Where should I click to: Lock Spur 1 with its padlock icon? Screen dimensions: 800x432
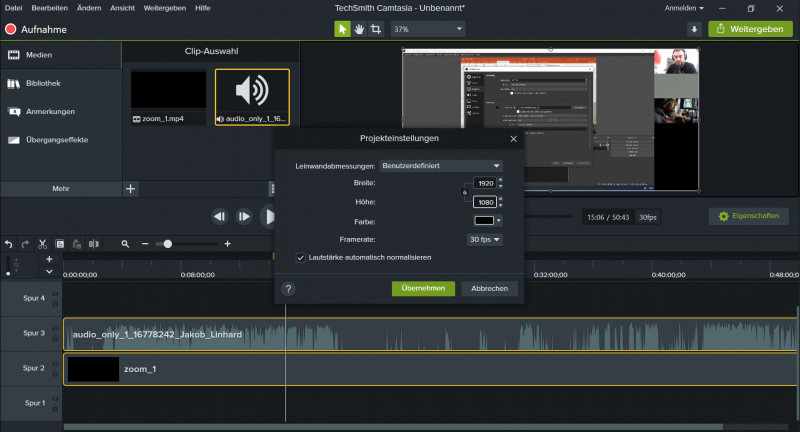coord(55,409)
